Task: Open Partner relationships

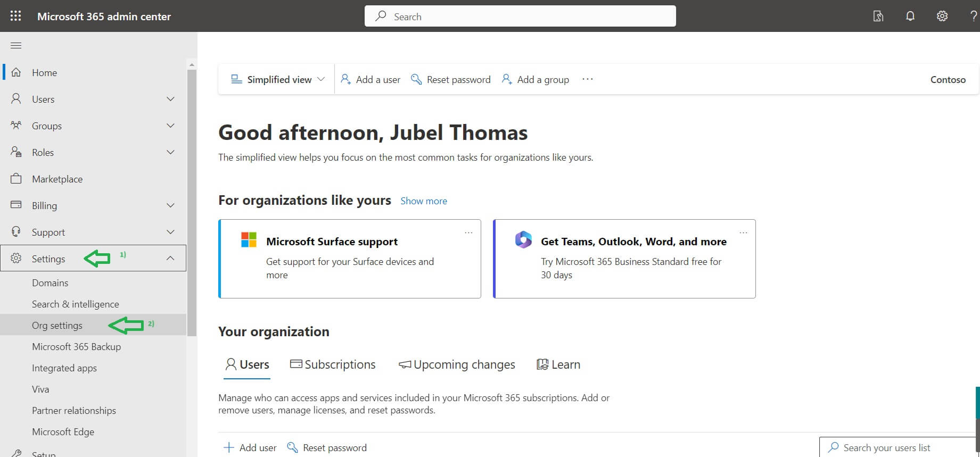Action: click(x=74, y=410)
